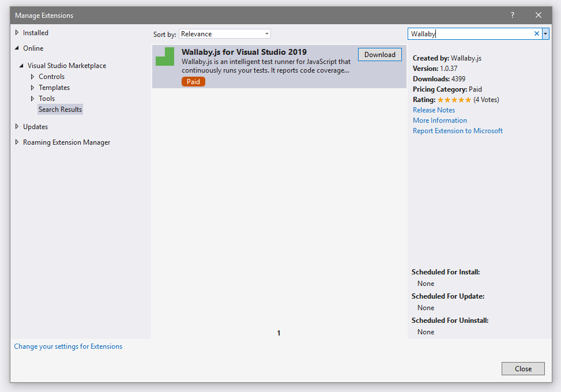This screenshot has height=392, width=561.
Task: Collapse the Online category arrow
Action: point(17,48)
